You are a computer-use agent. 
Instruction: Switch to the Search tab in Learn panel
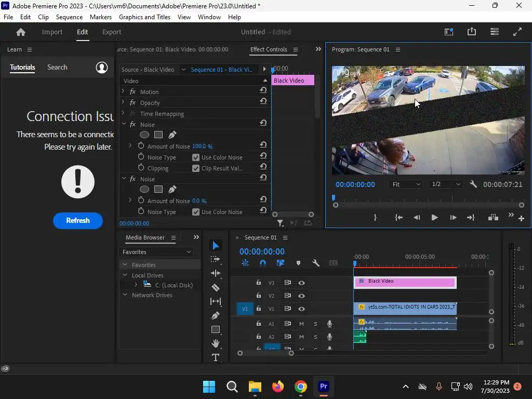click(57, 67)
